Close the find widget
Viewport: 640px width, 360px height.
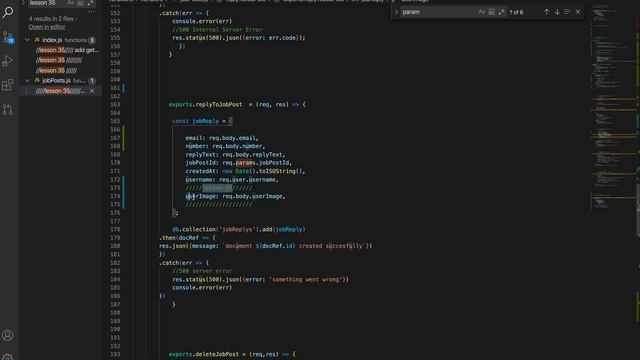(578, 12)
